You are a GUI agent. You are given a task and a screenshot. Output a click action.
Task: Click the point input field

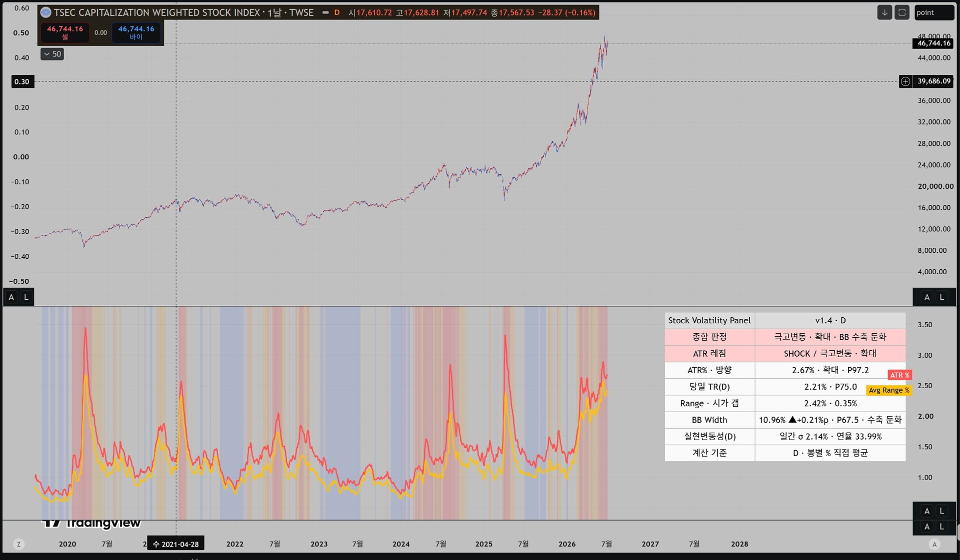934,12
